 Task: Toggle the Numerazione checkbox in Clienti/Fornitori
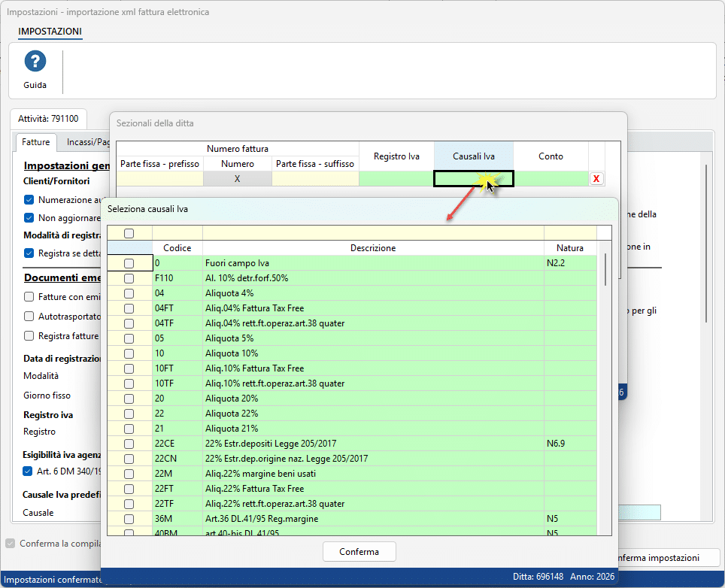pyautogui.click(x=29, y=200)
